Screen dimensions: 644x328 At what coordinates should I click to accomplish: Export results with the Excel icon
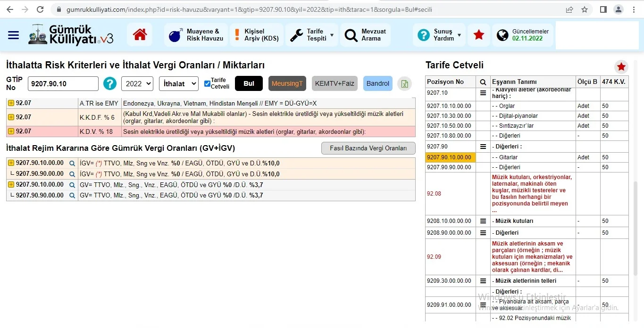tap(404, 83)
